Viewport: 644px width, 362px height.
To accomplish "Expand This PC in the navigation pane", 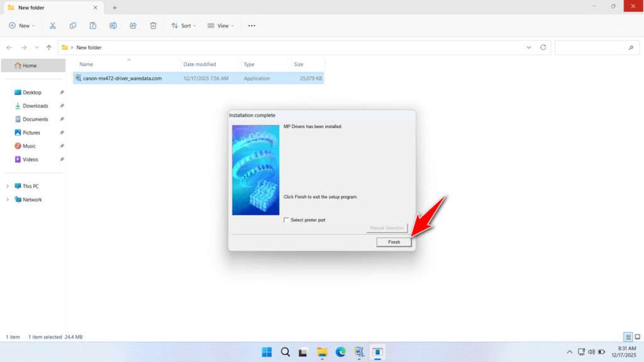I will point(8,186).
